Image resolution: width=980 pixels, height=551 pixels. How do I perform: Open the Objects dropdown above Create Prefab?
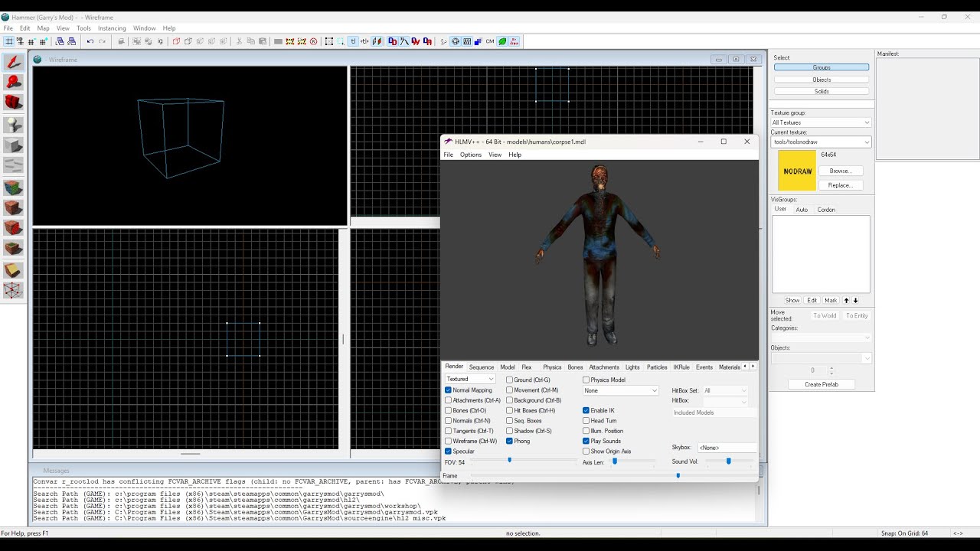[821, 358]
